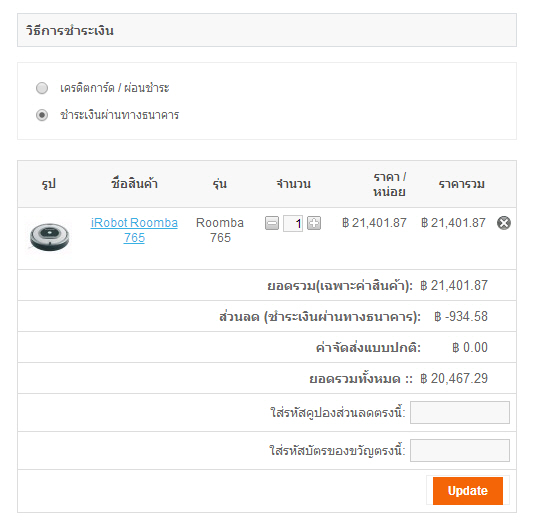Focus the quantity field showing 1
The image size is (533, 526).
(293, 224)
